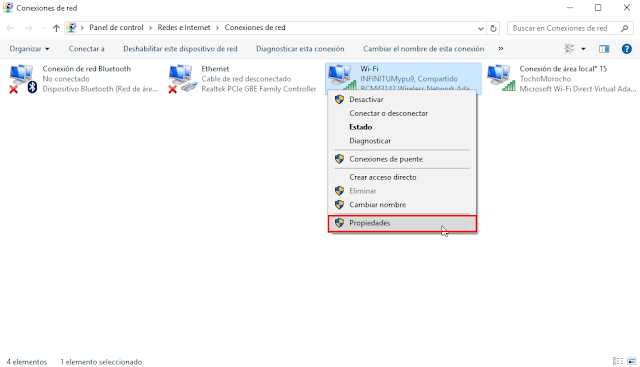This screenshot has width=640, height=367.
Task: Select the Conexión de red Bluetooth adapter icon
Action: [x=23, y=79]
